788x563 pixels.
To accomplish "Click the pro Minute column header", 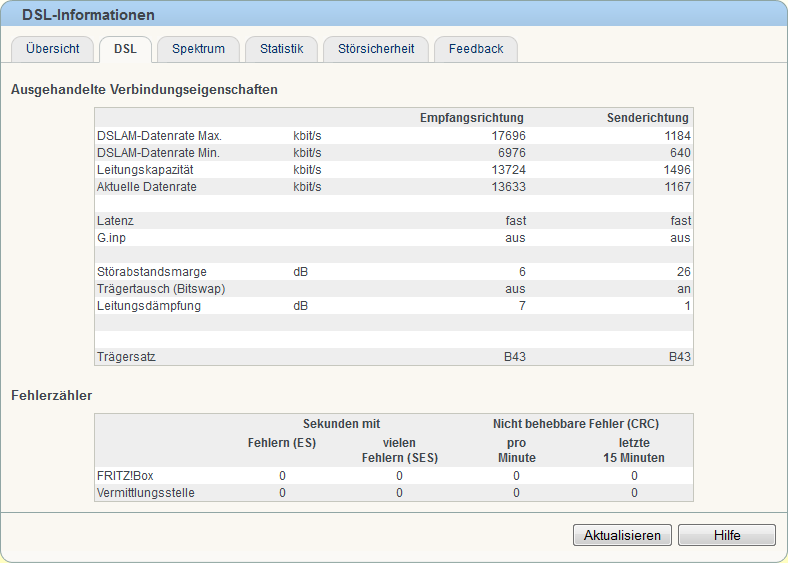I will point(517,450).
